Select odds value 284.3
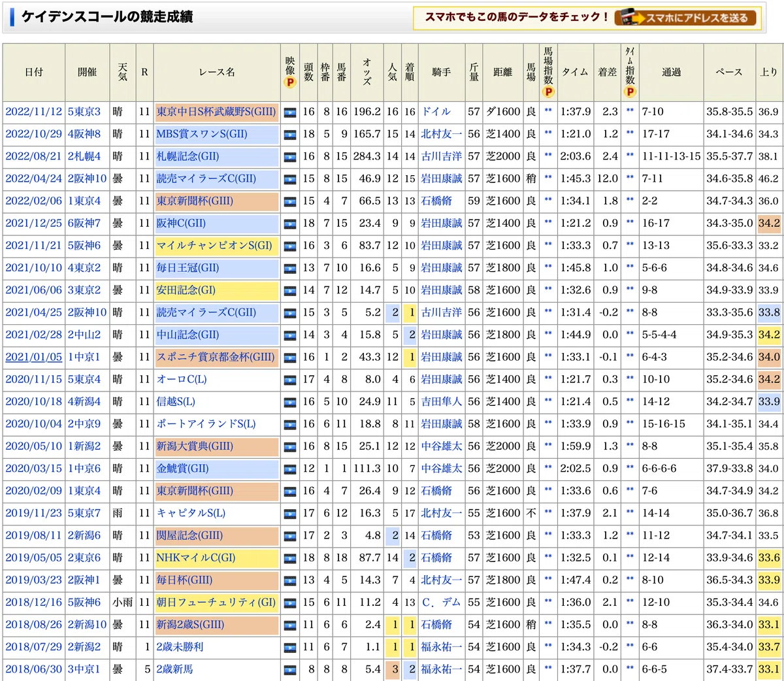This screenshot has height=681, width=784. click(x=366, y=156)
